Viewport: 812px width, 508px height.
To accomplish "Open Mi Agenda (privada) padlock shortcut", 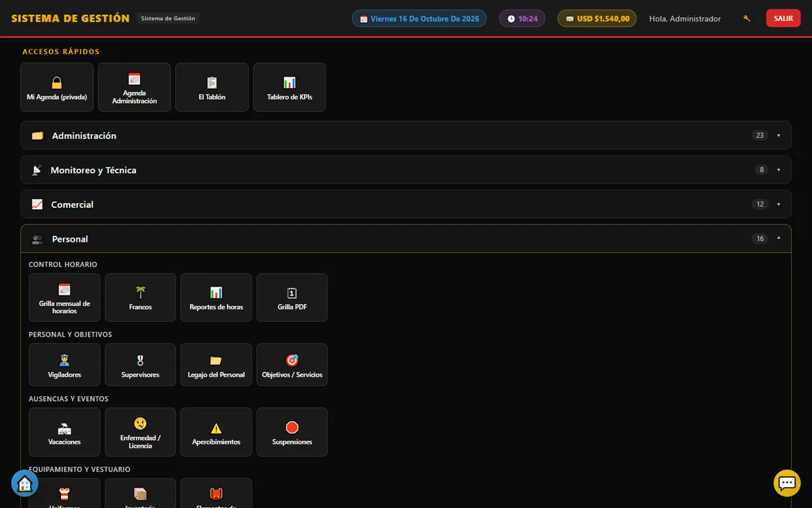I will (57, 87).
